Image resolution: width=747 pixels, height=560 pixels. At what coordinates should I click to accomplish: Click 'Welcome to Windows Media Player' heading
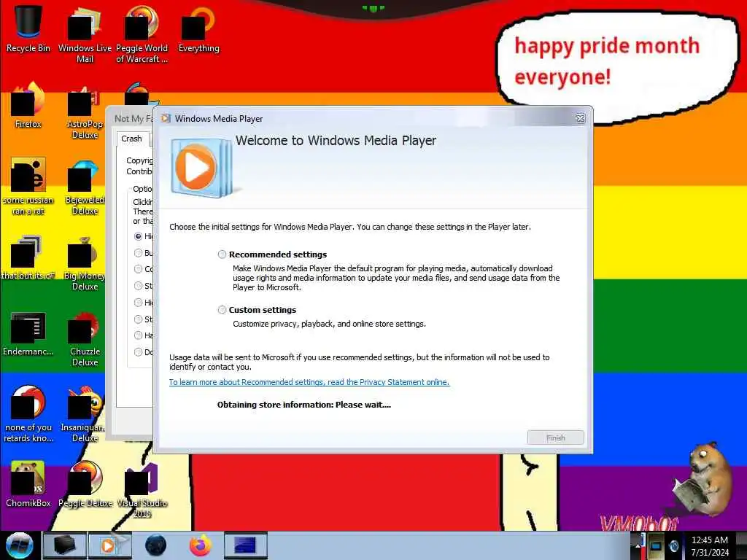336,141
